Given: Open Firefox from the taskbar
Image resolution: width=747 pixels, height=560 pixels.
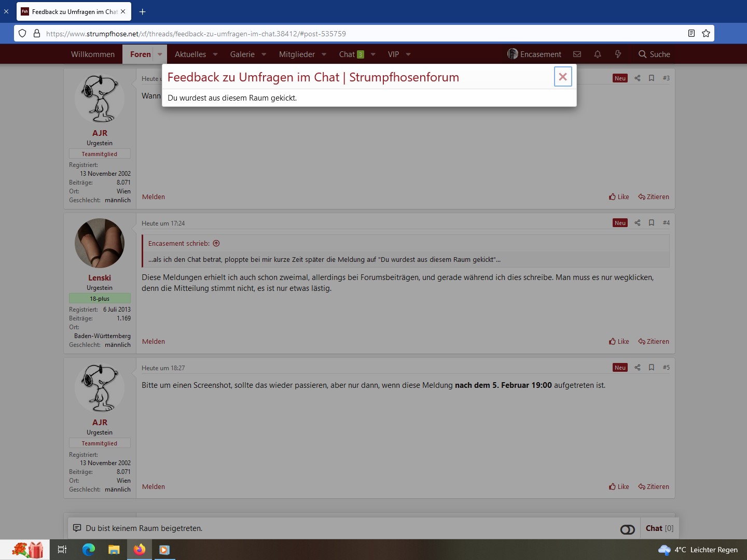Looking at the screenshot, I should tap(140, 550).
